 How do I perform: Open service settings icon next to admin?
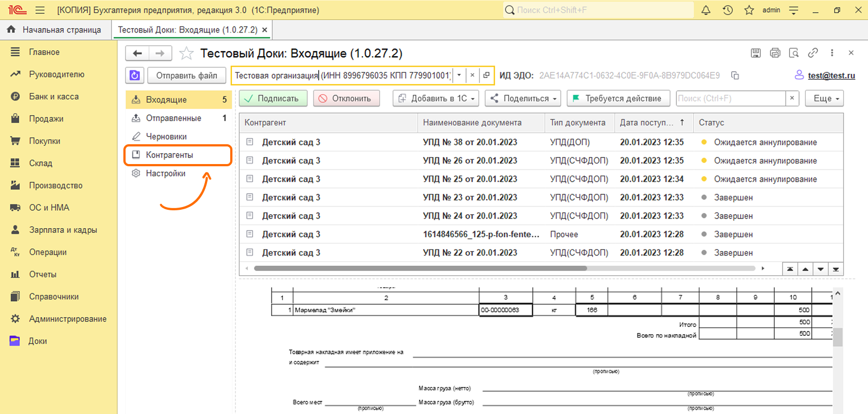tap(794, 10)
